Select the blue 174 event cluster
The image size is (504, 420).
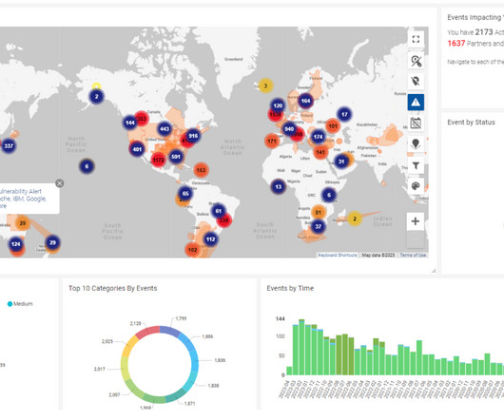pos(319,137)
